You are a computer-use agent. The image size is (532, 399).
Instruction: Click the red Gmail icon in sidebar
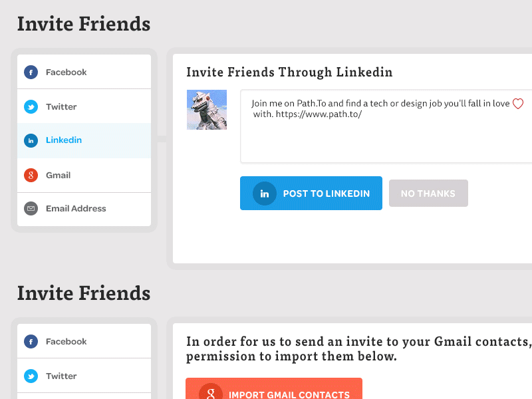[31, 175]
